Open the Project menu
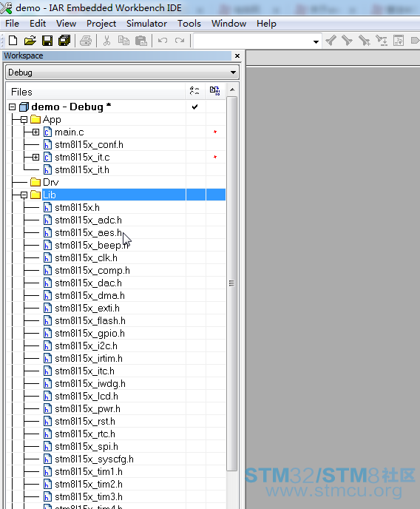 tap(101, 24)
